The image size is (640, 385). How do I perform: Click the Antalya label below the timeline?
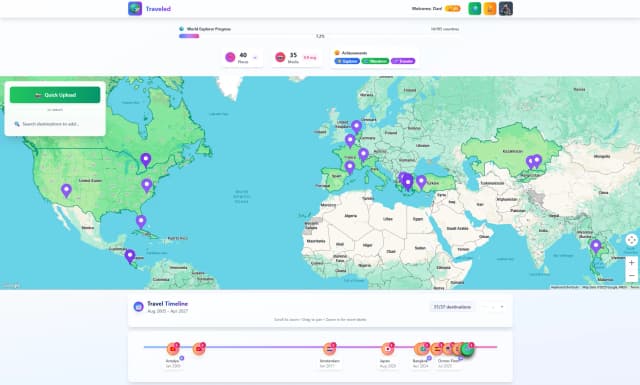[172, 361]
